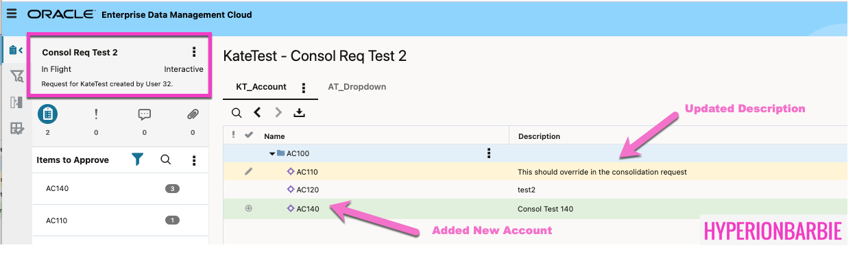Switch to the AT_Dropdown tab
The height and width of the screenshot is (280, 868).
(x=357, y=87)
